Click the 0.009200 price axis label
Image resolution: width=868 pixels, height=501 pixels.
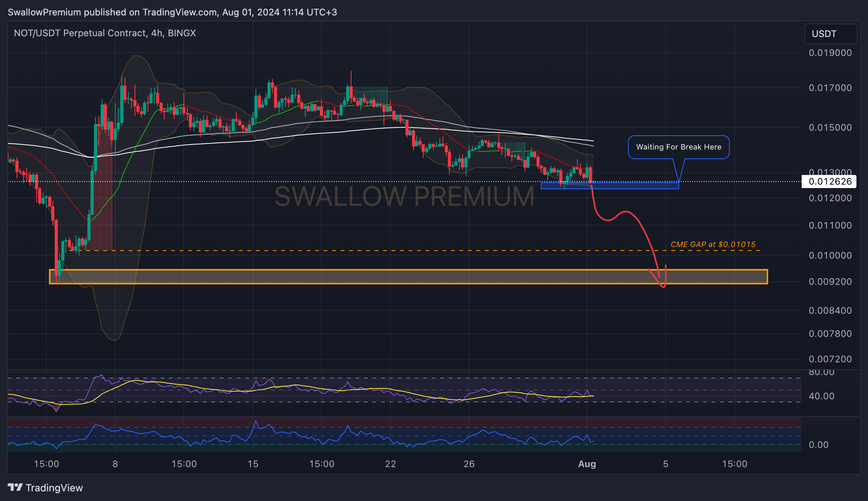(x=830, y=282)
